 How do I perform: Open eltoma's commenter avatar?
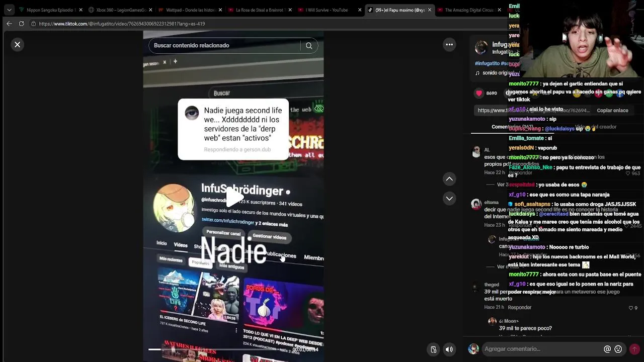476,204
